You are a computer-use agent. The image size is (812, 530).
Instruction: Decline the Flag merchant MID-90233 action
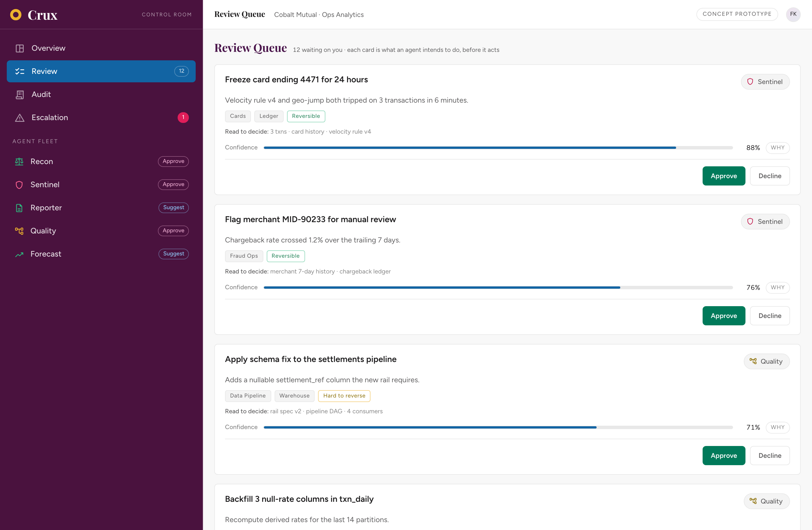click(770, 316)
